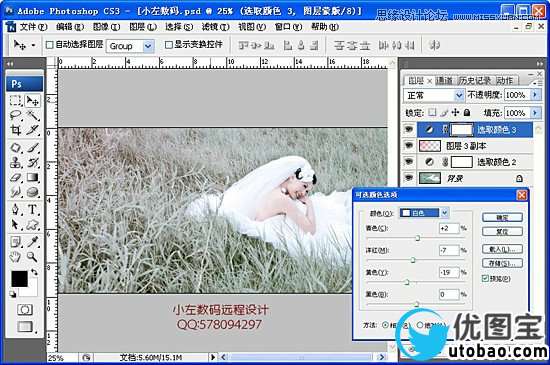This screenshot has width=550, height=365.
Task: Expand the collapsed toolbox panel arrows
Action: coord(10,64)
